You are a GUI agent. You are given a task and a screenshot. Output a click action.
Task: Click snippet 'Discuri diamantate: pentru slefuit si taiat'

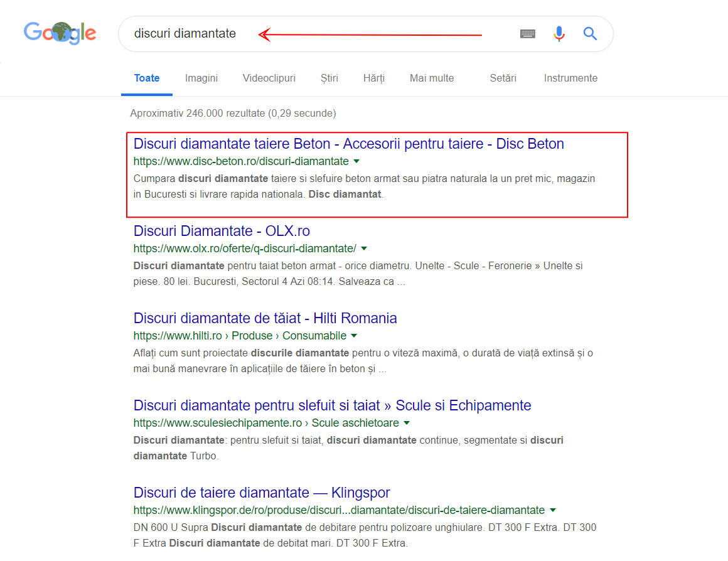(348, 447)
